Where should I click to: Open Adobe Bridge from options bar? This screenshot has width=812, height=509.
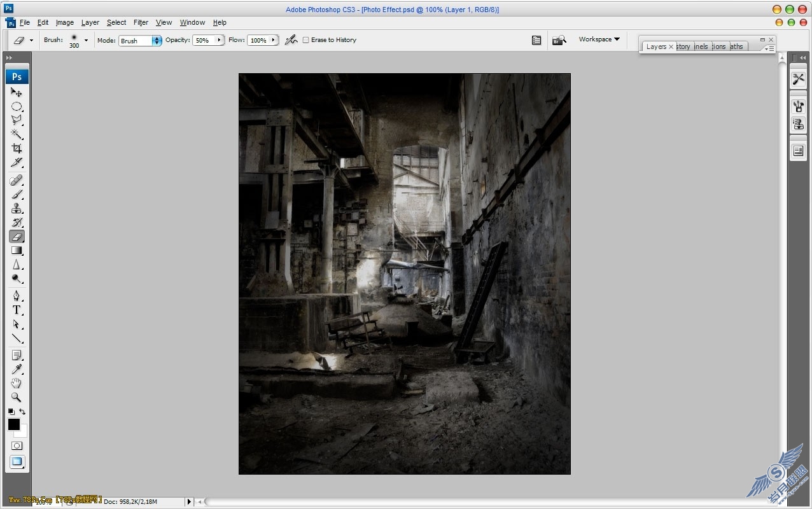coord(559,40)
